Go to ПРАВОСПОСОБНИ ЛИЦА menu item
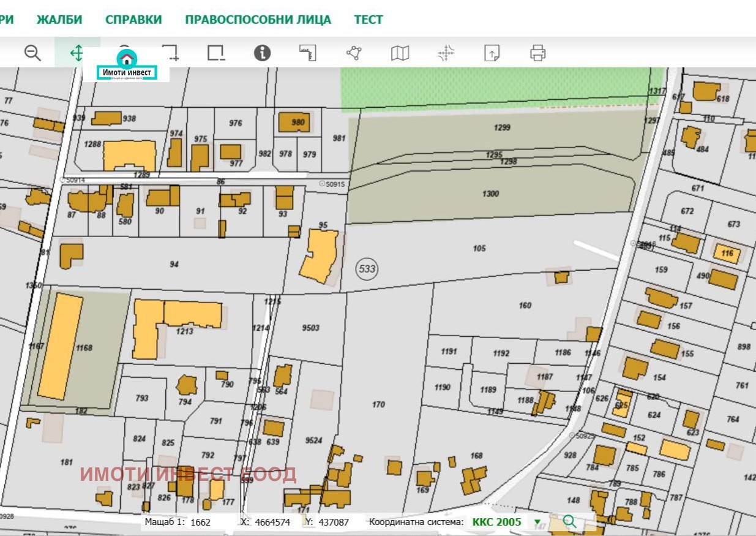The height and width of the screenshot is (536, 756). click(258, 20)
